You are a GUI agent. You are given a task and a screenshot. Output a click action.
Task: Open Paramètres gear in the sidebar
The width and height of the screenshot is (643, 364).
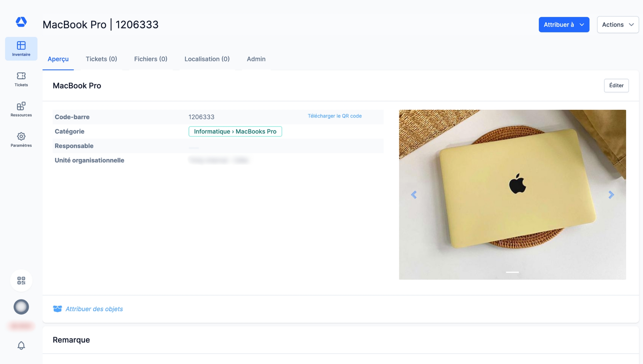(21, 140)
